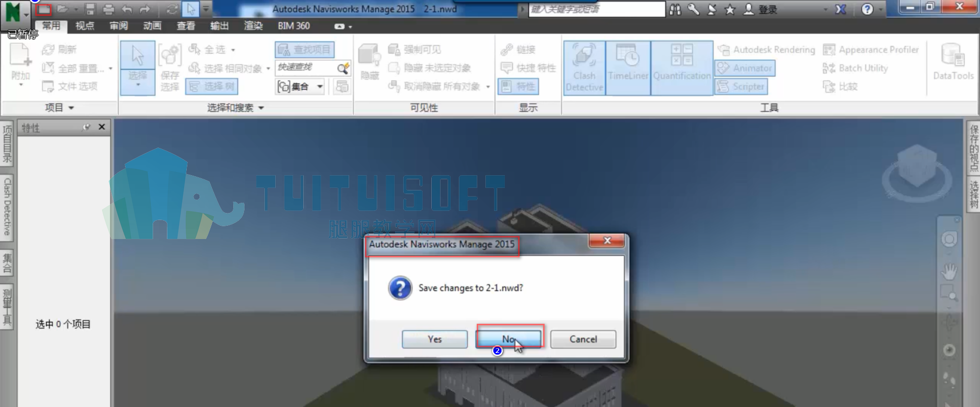Click No in the save dialog

pos(508,339)
